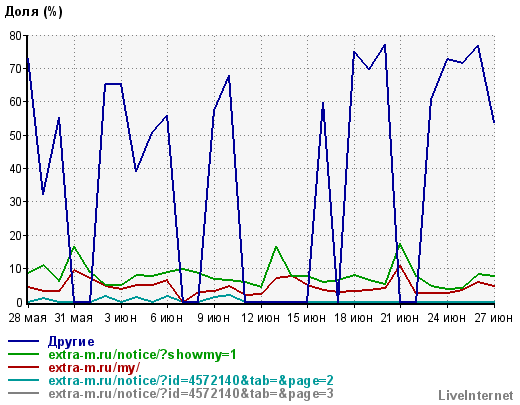Click the 70 value on the y-axis
Screen dimensions: 520x405
15,69
